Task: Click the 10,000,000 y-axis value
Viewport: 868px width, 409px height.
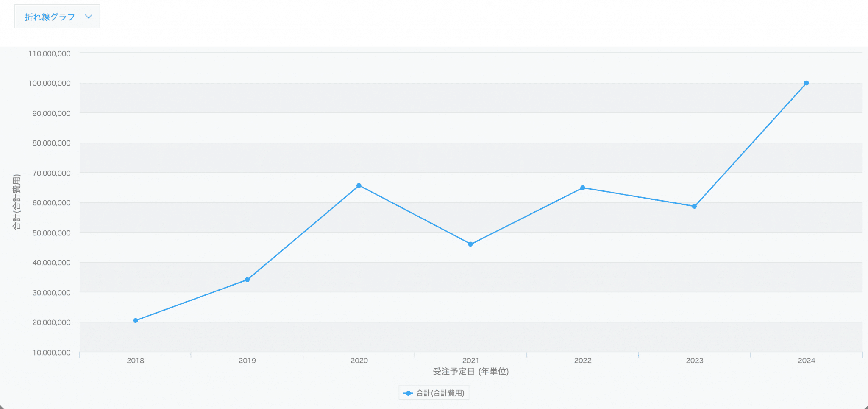Action: click(x=51, y=353)
